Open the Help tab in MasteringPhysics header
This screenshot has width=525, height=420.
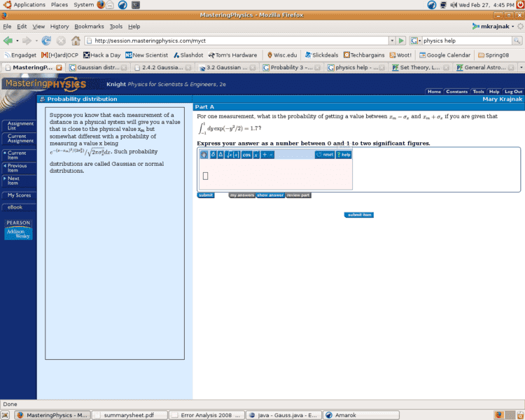(x=494, y=92)
